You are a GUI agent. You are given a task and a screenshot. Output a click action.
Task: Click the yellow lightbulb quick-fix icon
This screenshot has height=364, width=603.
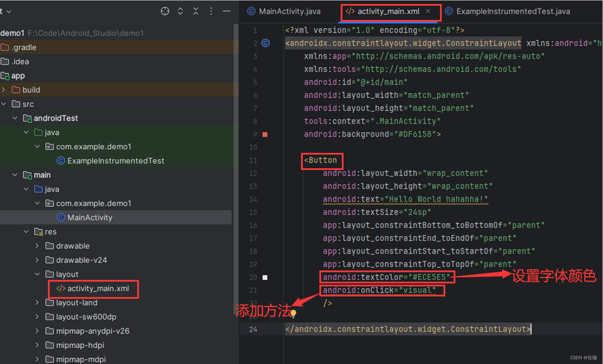tap(293, 314)
